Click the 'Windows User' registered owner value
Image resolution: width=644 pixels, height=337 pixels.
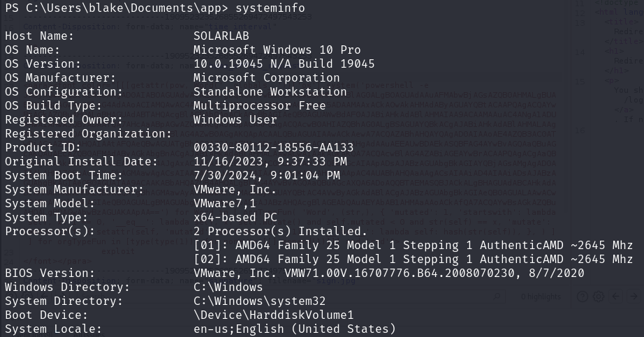[235, 120]
